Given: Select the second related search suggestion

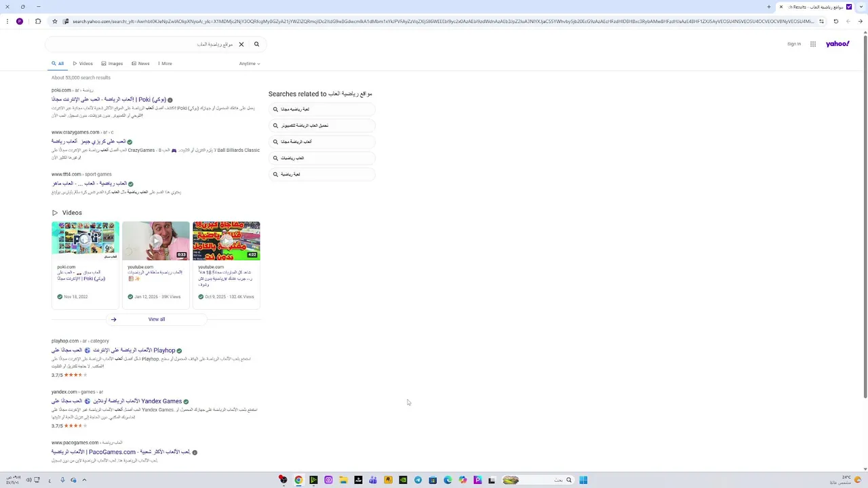Looking at the screenshot, I should click(x=322, y=125).
